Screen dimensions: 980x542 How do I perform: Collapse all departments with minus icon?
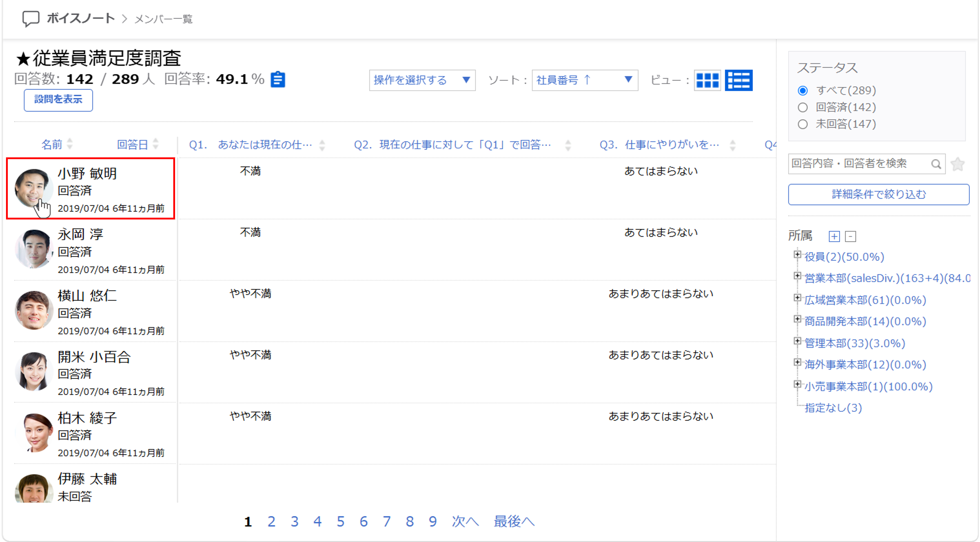pos(850,236)
